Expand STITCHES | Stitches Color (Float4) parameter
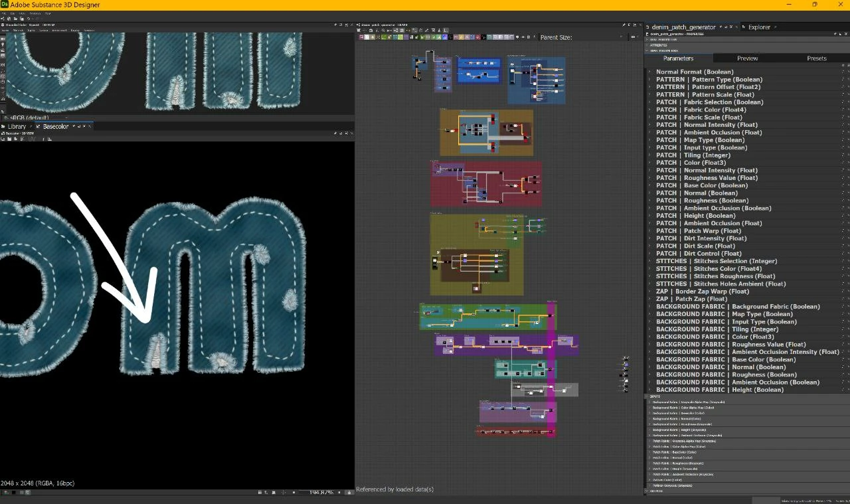850x504 pixels. (650, 269)
